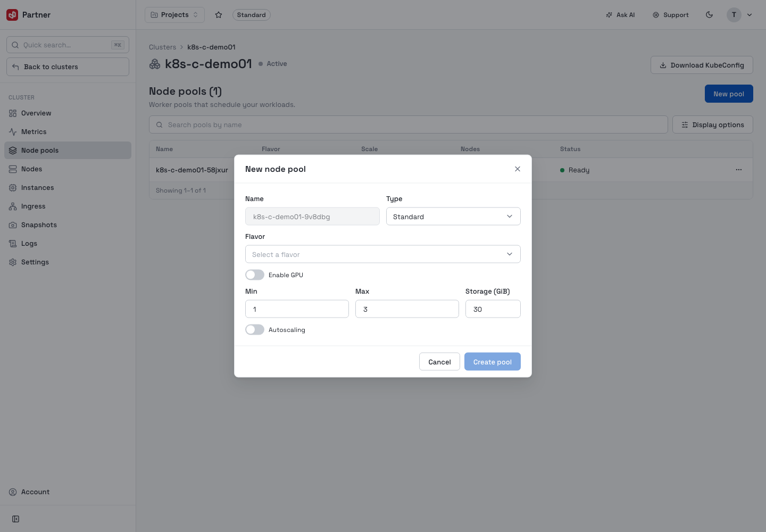766x532 pixels.
Task: Toggle dark mode moon icon
Action: click(709, 15)
